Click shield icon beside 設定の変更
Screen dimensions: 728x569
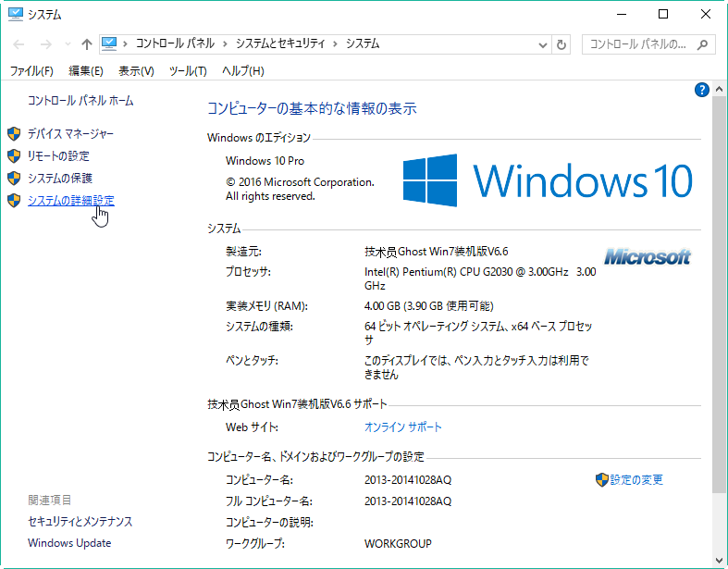pos(601,480)
